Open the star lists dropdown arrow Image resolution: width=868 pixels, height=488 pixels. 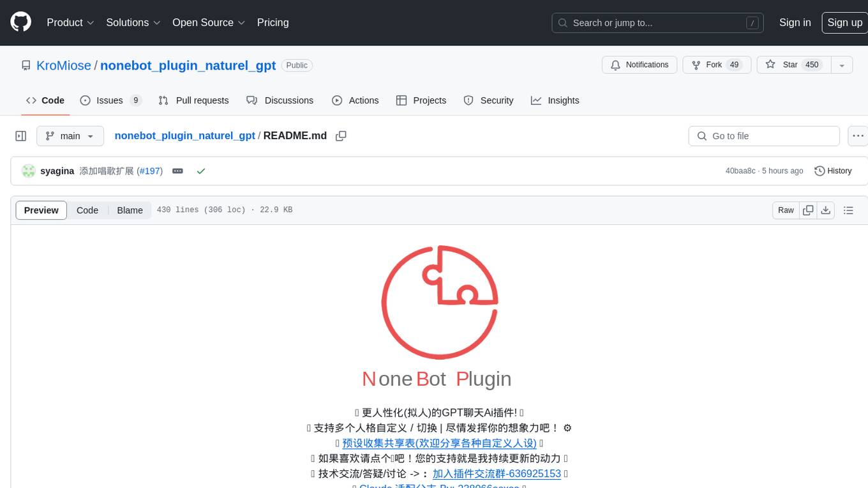[x=842, y=65]
